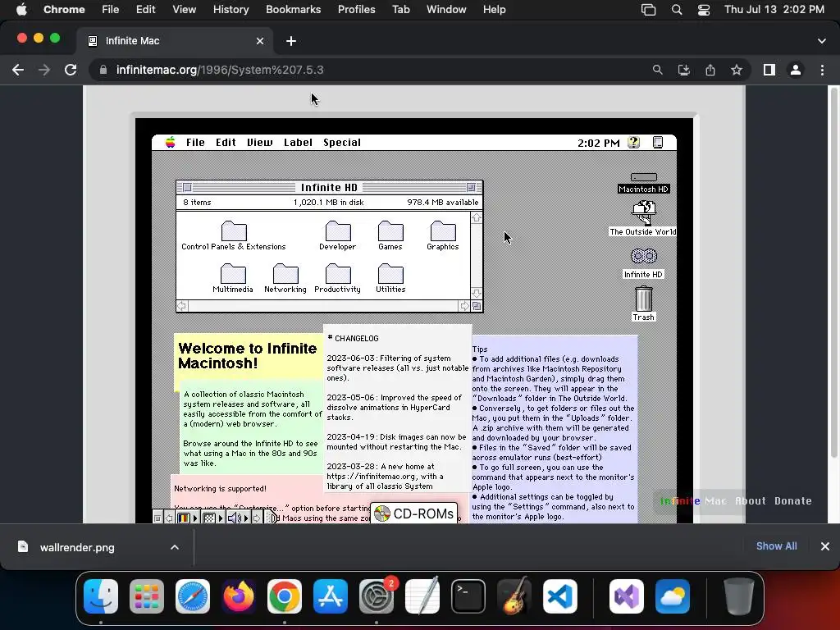Screen dimensions: 840x630
Task: Click the 2:02 PM classic menu bar clock
Action: point(598,143)
